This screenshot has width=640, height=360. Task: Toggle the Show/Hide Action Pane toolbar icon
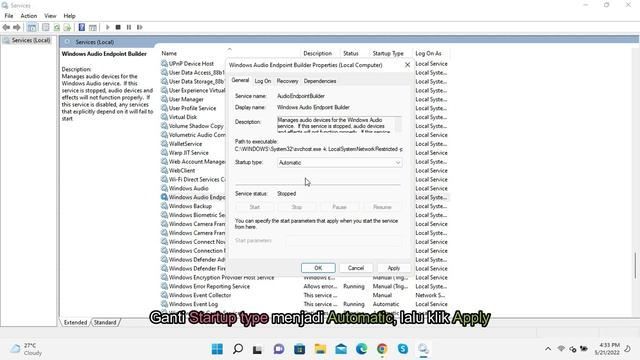pos(93,27)
